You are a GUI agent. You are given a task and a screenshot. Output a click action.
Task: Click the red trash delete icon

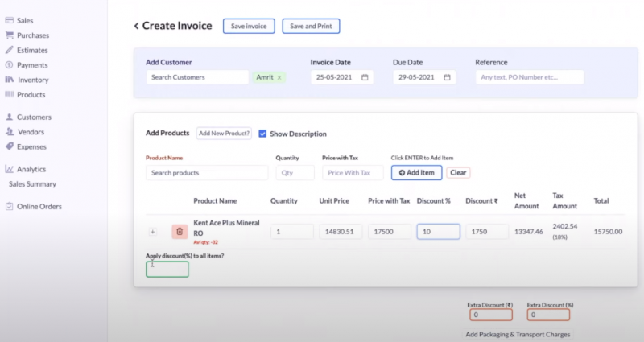[x=179, y=232]
